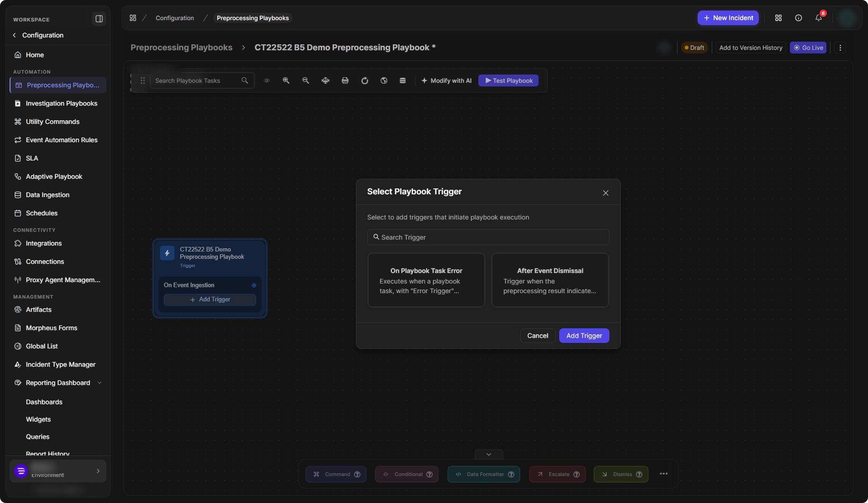Close the Select Playbook Trigger dialog

coord(606,193)
